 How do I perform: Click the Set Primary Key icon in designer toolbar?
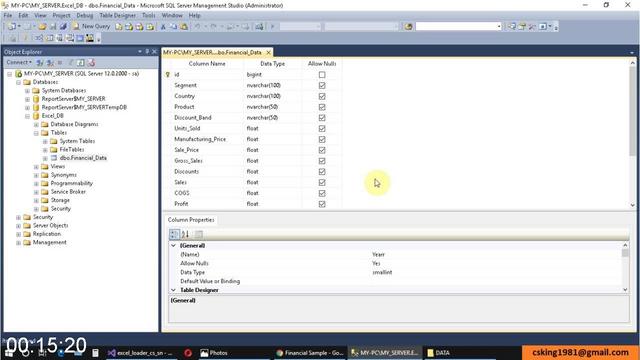pos(25,38)
